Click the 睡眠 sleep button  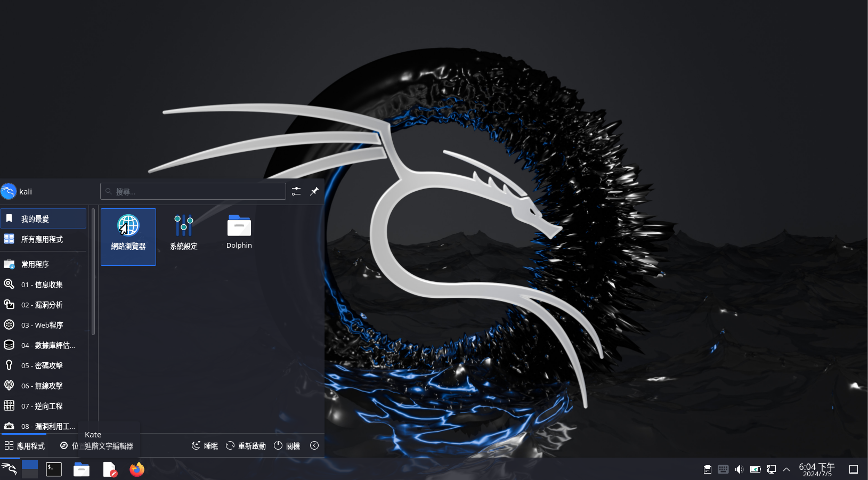205,446
